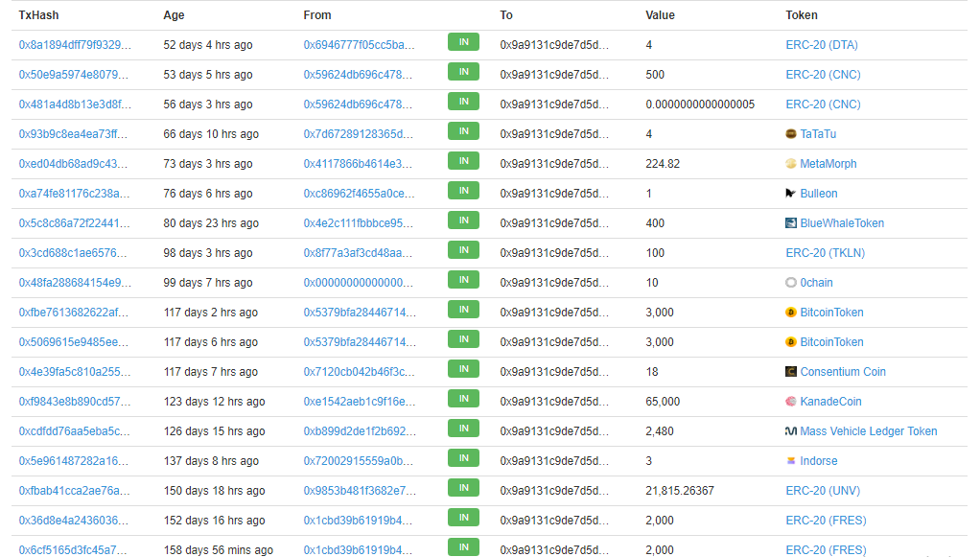Click the IN badge in the KanadeCoin row
This screenshot has height=557, width=980.
(464, 398)
